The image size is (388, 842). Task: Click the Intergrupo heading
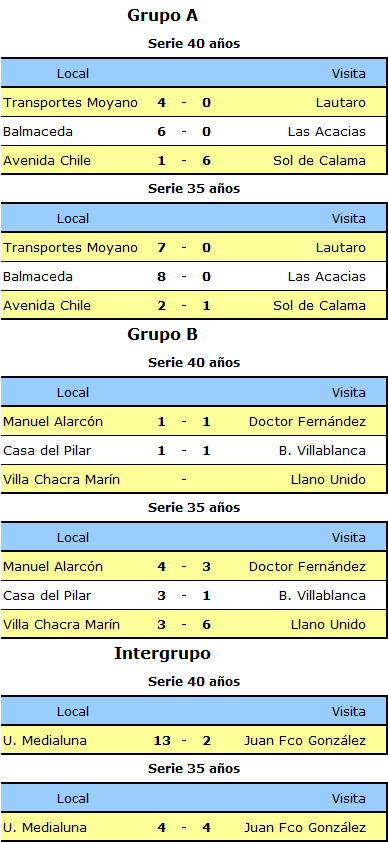[x=162, y=654]
